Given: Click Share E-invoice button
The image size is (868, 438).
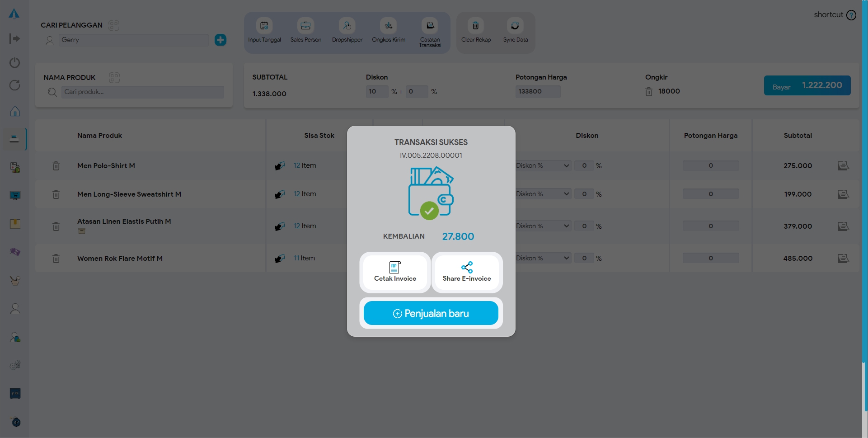Looking at the screenshot, I should [467, 272].
